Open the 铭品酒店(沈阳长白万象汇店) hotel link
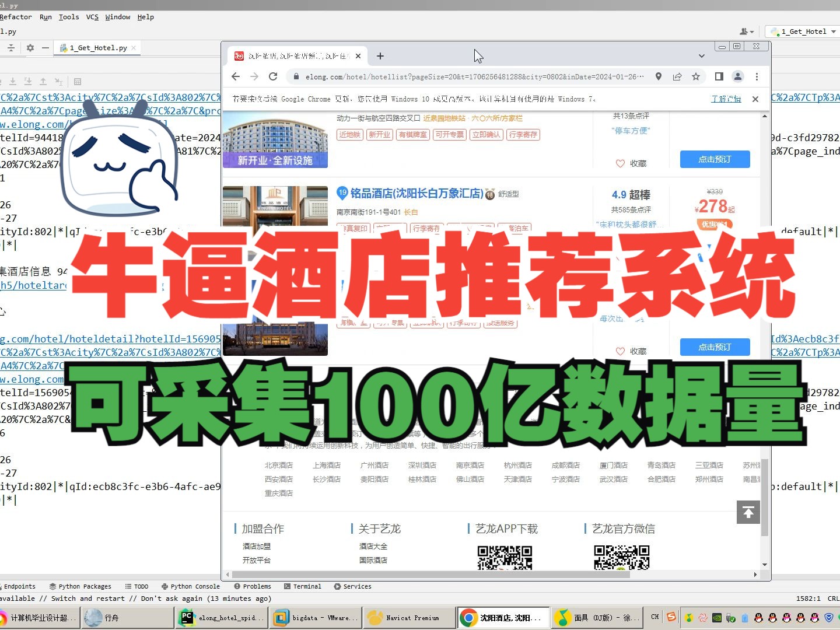The height and width of the screenshot is (630, 840). tap(416, 193)
